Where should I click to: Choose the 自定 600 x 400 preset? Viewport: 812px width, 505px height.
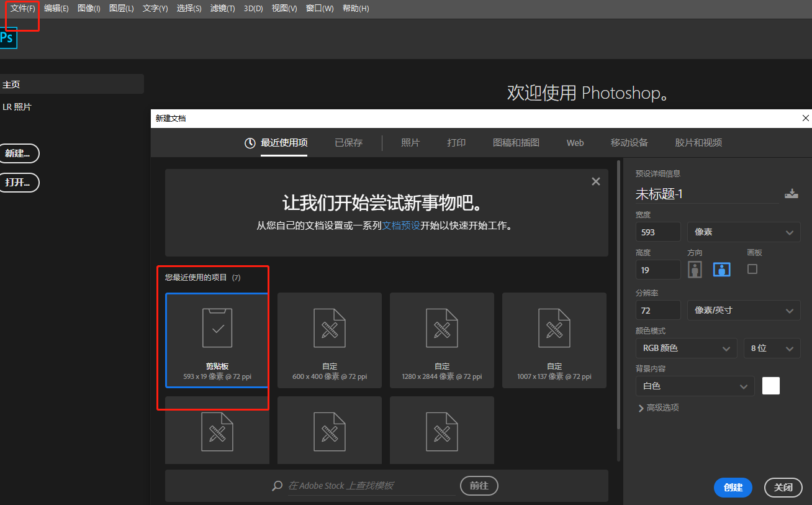point(330,340)
